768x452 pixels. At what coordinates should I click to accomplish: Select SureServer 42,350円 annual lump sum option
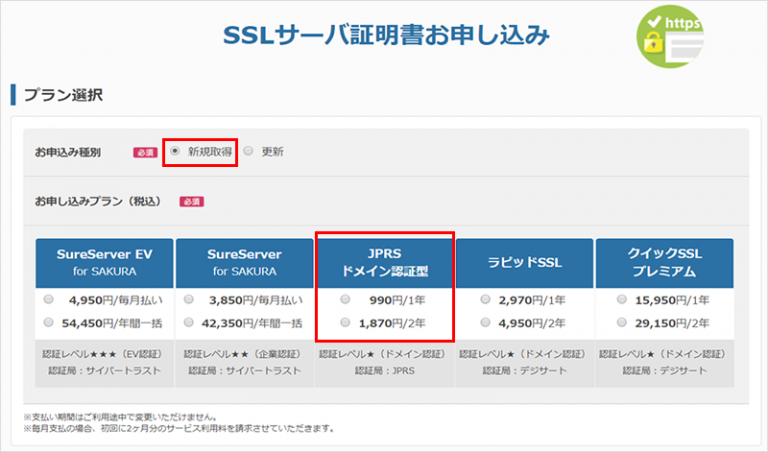tap(189, 322)
